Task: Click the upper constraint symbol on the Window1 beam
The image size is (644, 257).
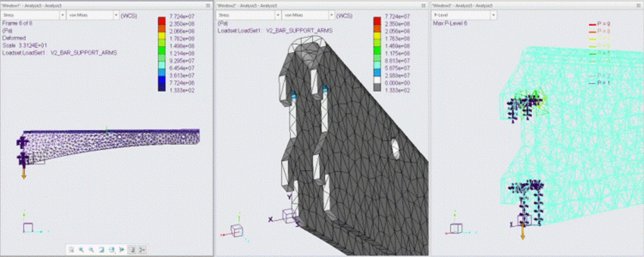Action: pos(22,142)
